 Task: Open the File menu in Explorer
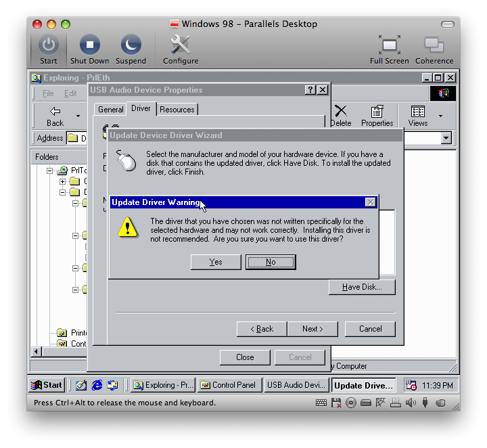[48, 93]
